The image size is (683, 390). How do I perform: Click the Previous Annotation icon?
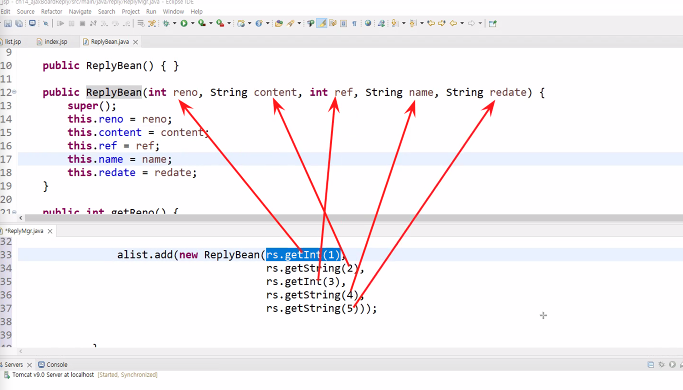point(413,24)
